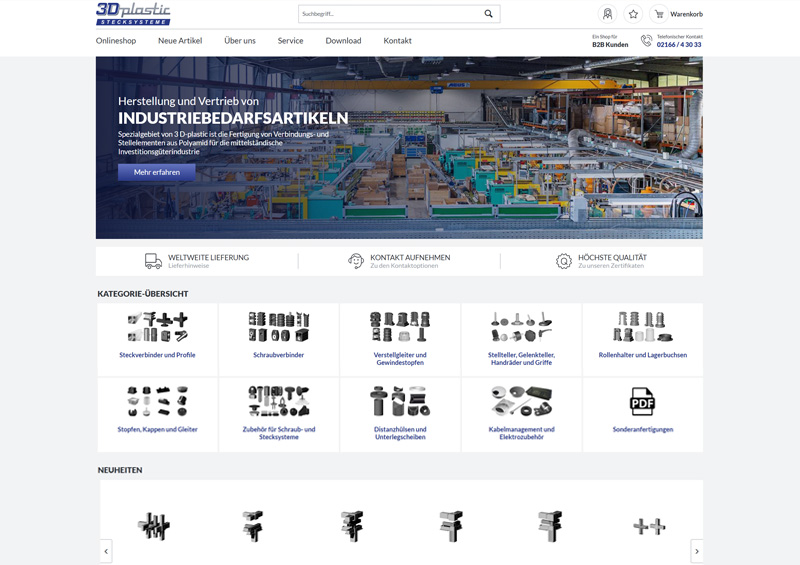Go to the Download menu
Screen dimensions: 800x565
coord(343,41)
